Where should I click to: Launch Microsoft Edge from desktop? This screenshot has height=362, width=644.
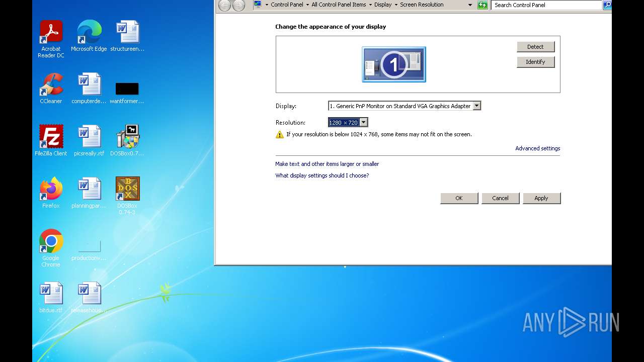tap(89, 36)
